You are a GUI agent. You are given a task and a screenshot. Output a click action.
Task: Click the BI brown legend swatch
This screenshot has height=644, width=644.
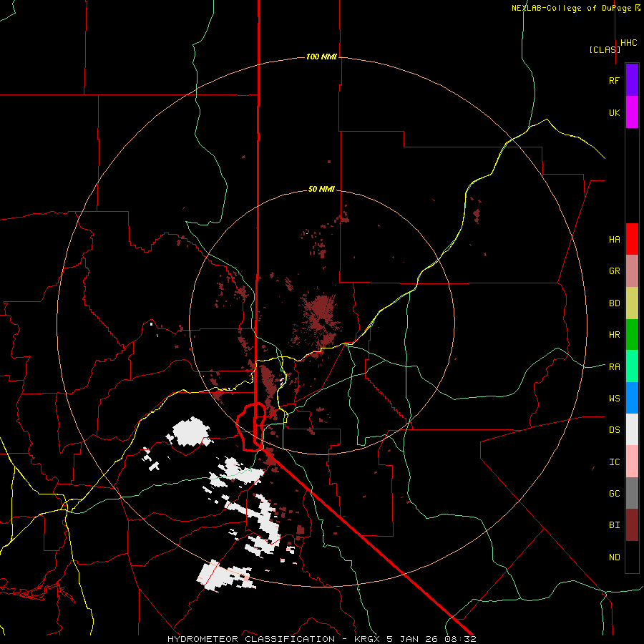pyautogui.click(x=632, y=525)
